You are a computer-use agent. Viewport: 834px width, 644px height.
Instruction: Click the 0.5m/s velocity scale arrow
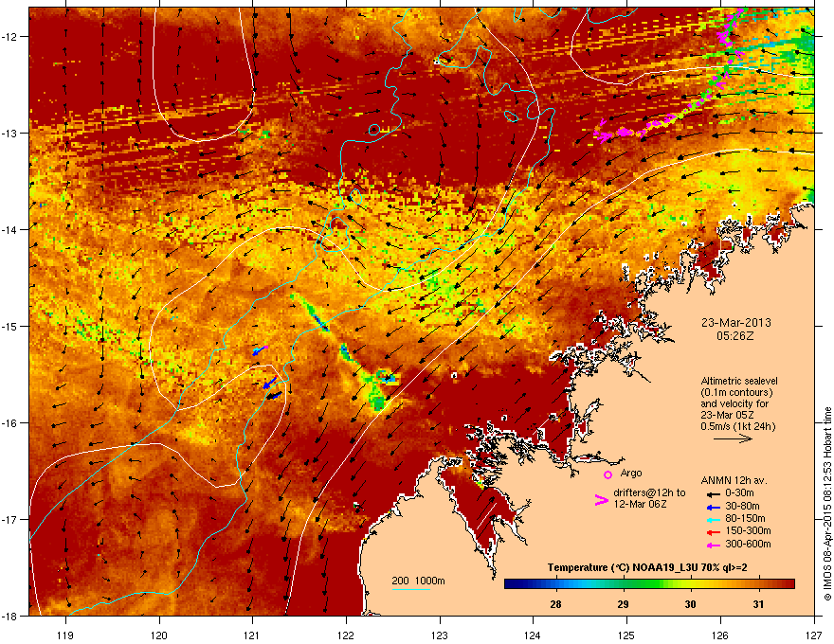(733, 438)
